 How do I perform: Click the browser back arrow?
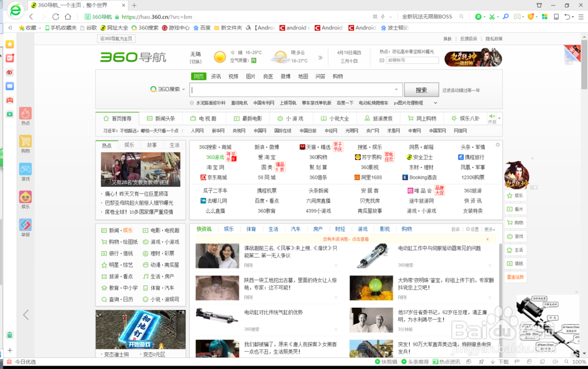(x=32, y=17)
